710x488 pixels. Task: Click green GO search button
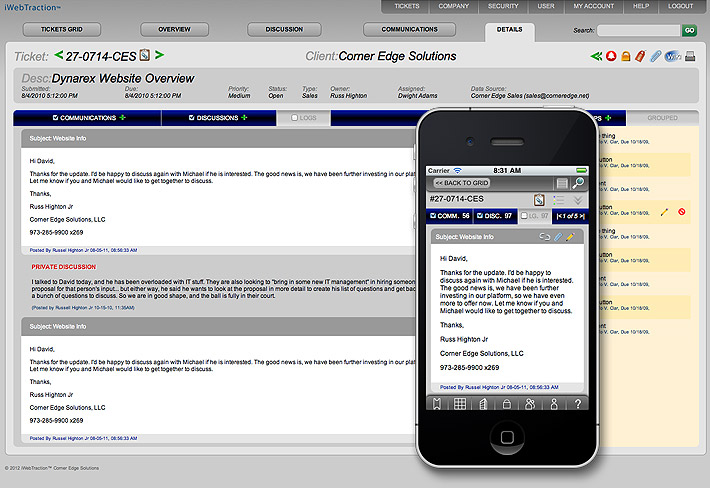pyautogui.click(x=689, y=30)
